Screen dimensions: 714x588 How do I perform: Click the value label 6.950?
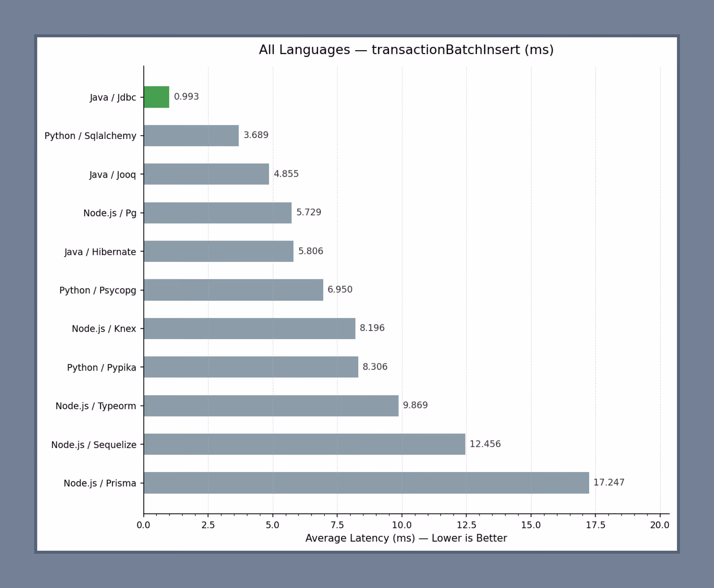[x=340, y=290]
